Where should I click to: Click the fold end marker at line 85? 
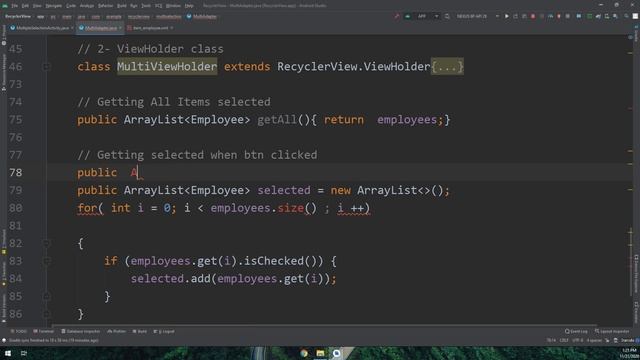(x=47, y=296)
